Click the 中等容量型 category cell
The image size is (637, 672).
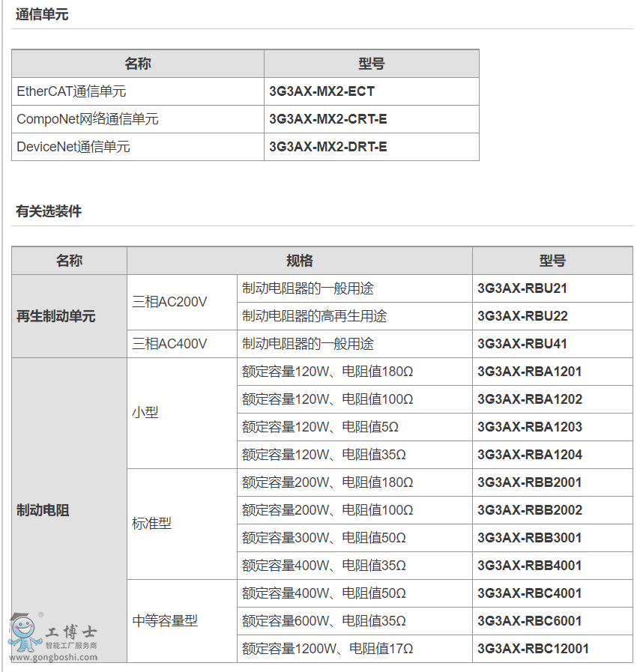182,621
